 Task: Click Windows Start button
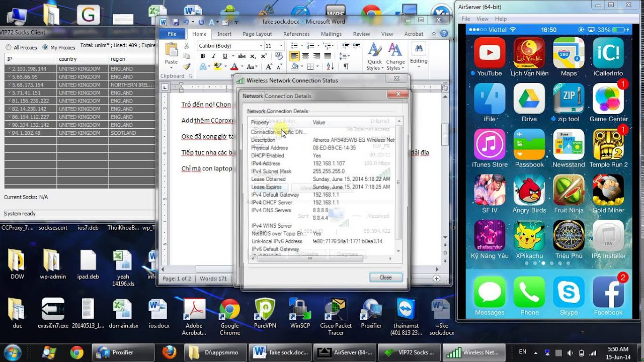point(12,352)
